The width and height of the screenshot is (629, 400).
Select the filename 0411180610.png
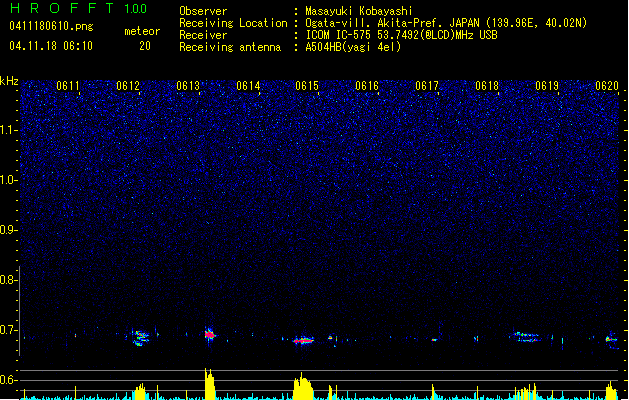coord(51,26)
